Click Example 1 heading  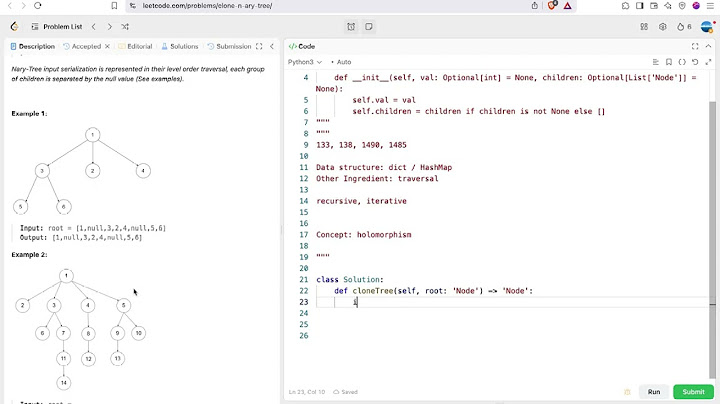[x=29, y=113]
